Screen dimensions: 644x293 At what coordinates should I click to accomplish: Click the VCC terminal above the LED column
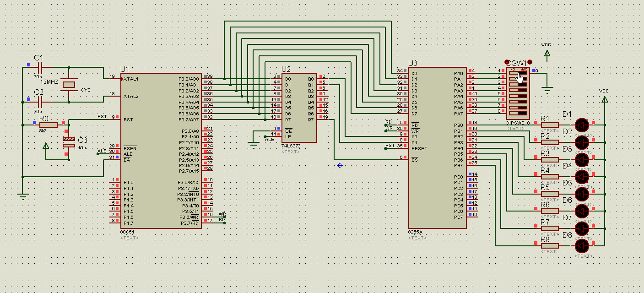coord(604,99)
